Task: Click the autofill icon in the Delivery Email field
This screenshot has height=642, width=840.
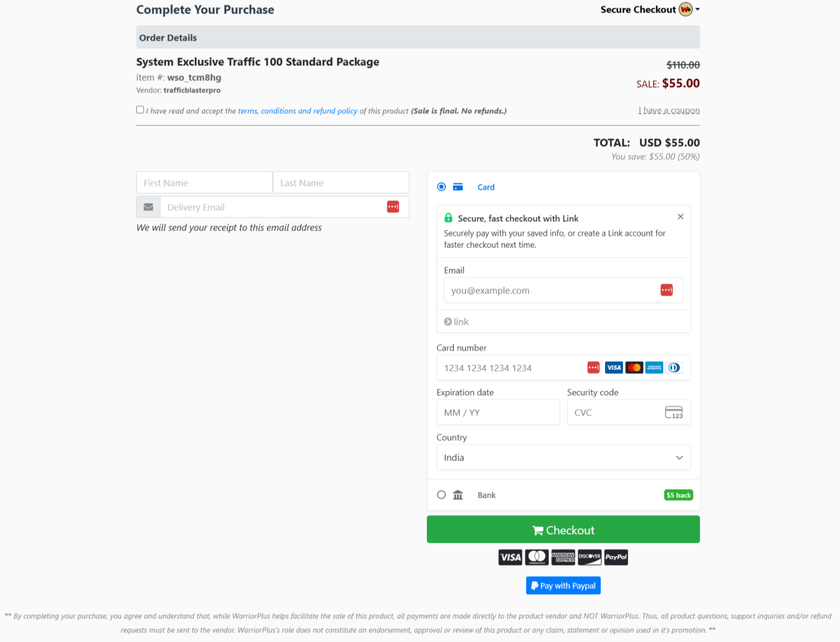Action: 392,207
